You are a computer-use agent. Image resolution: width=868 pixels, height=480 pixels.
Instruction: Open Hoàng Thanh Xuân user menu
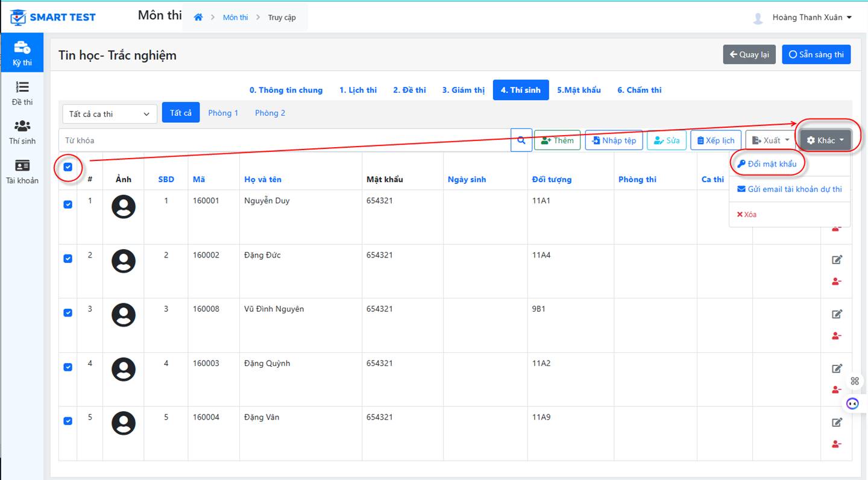click(812, 17)
